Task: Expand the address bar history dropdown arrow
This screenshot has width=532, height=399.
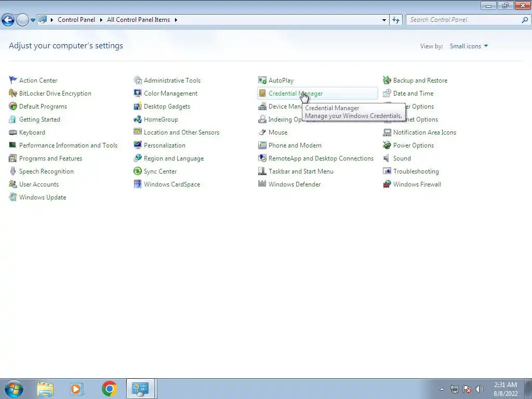Action: [384, 20]
